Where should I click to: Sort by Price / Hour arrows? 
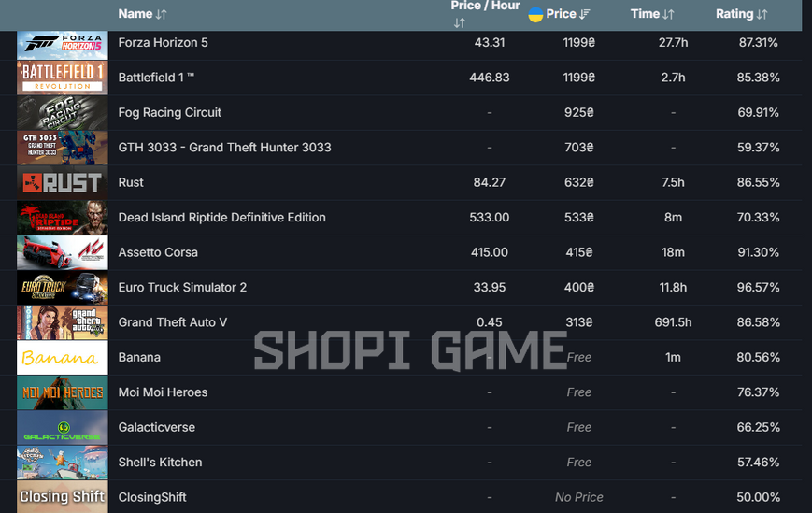[460, 22]
